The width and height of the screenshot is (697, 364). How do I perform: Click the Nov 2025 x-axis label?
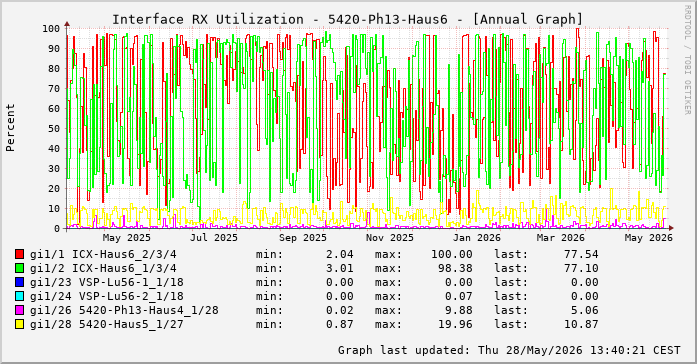pyautogui.click(x=390, y=238)
